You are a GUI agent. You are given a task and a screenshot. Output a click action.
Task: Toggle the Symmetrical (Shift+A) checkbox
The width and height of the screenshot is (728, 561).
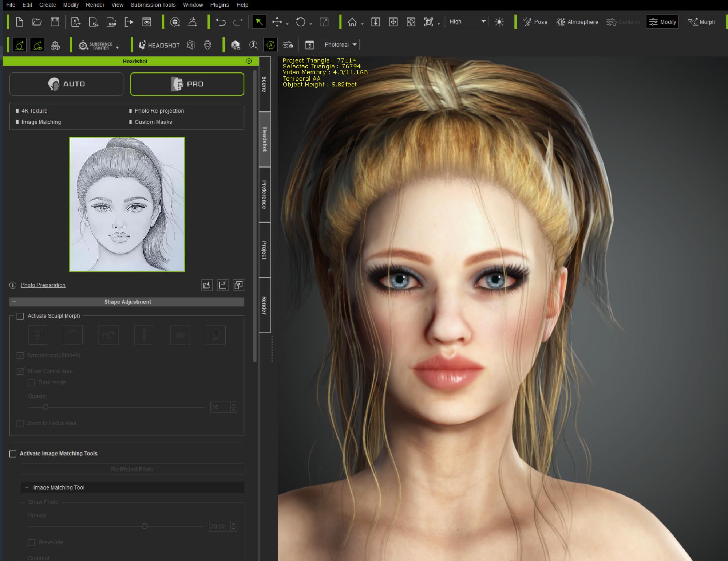20,356
